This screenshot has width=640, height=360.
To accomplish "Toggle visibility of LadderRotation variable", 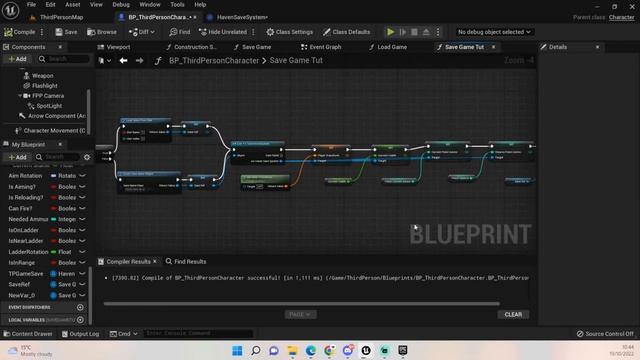I will (x=82, y=252).
